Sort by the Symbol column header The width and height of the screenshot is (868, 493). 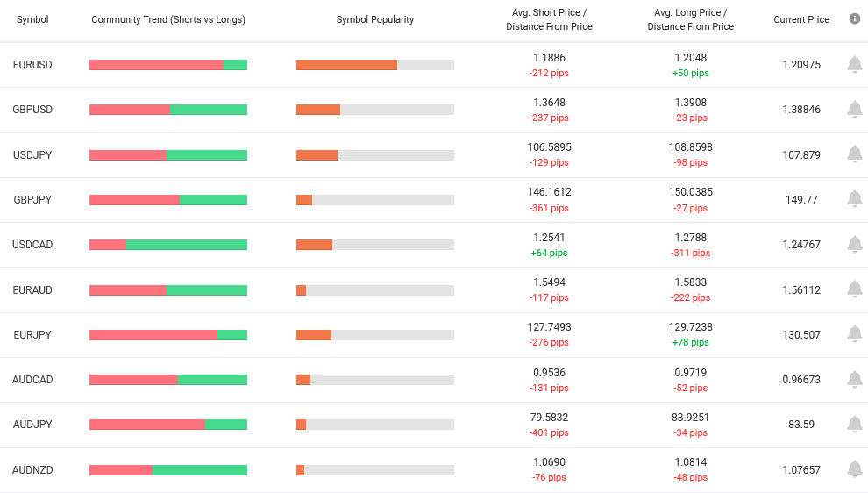(32, 19)
